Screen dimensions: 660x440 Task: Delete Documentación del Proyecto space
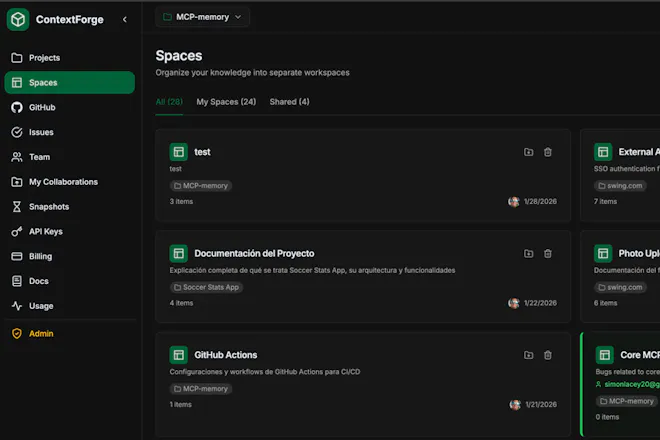point(548,253)
